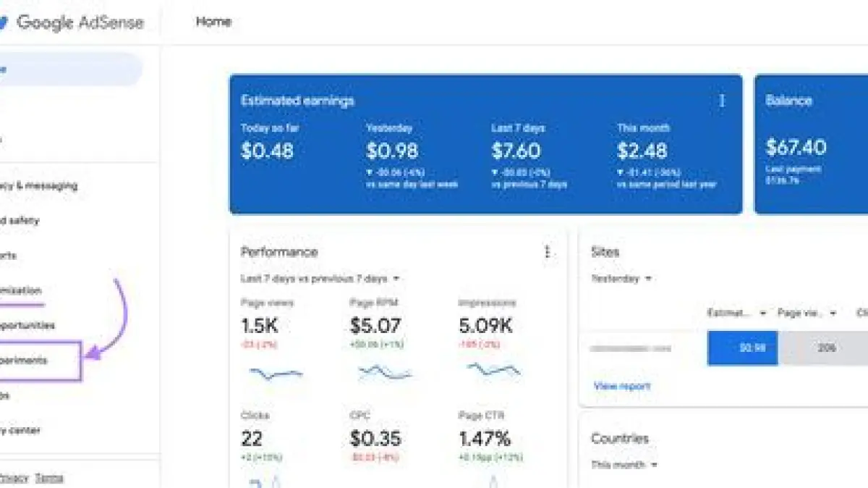
Task: Expand the Performance date range dropdown
Action: 320,279
